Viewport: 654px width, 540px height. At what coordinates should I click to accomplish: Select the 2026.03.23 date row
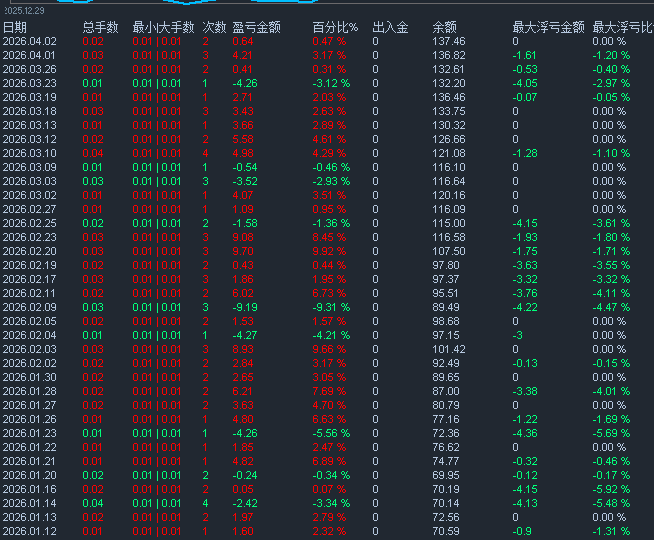pos(29,83)
